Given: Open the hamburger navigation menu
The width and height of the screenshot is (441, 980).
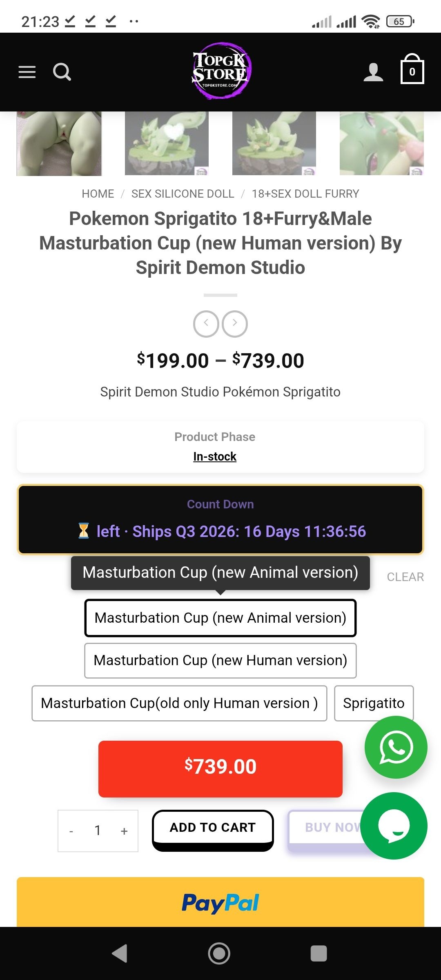Looking at the screenshot, I should (x=27, y=72).
